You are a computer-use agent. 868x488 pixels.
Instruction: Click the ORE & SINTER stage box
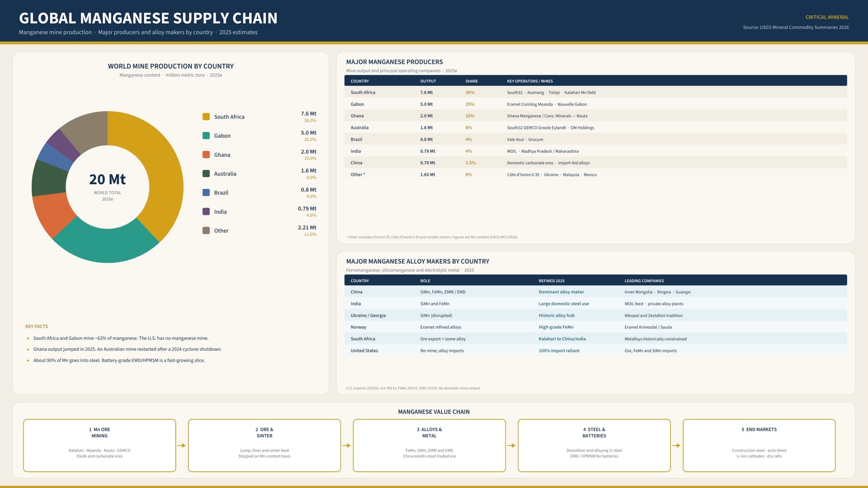(x=264, y=445)
